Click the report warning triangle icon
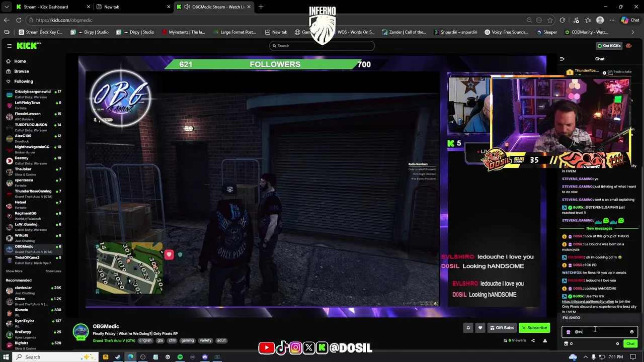Image resolution: width=644 pixels, height=362 pixels. [x=545, y=340]
